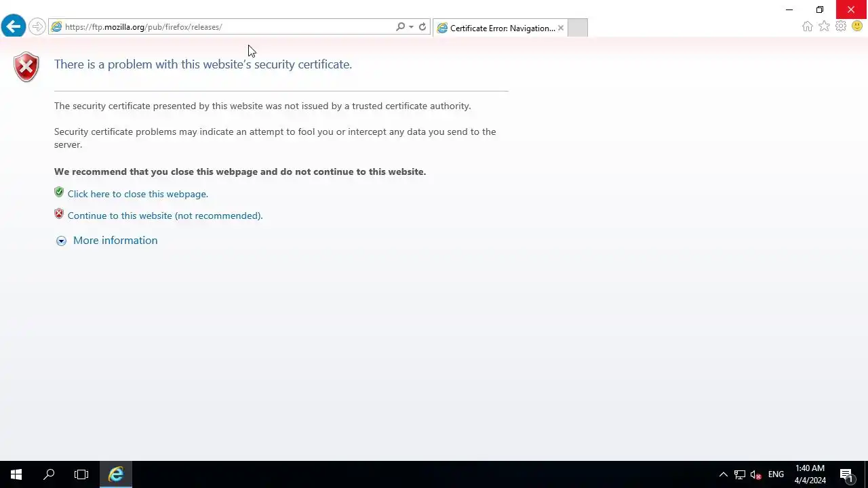Image resolution: width=868 pixels, height=488 pixels.
Task: Click the green shield icon beside close link
Action: click(x=59, y=192)
